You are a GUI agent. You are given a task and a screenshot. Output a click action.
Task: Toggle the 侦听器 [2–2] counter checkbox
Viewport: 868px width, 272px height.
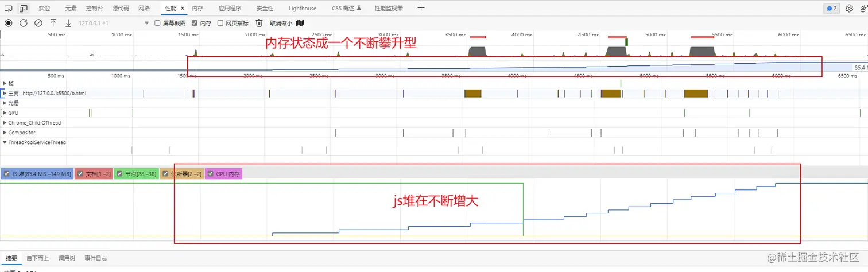[x=166, y=174]
